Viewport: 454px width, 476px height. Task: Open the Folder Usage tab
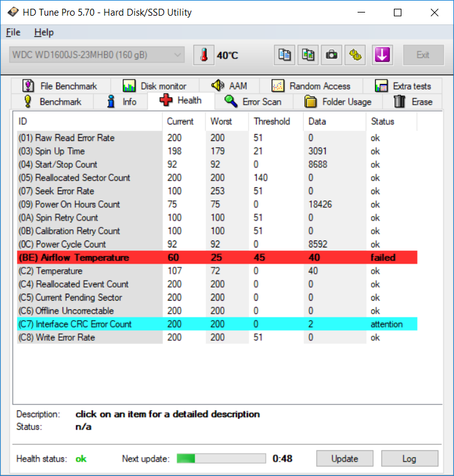click(338, 101)
